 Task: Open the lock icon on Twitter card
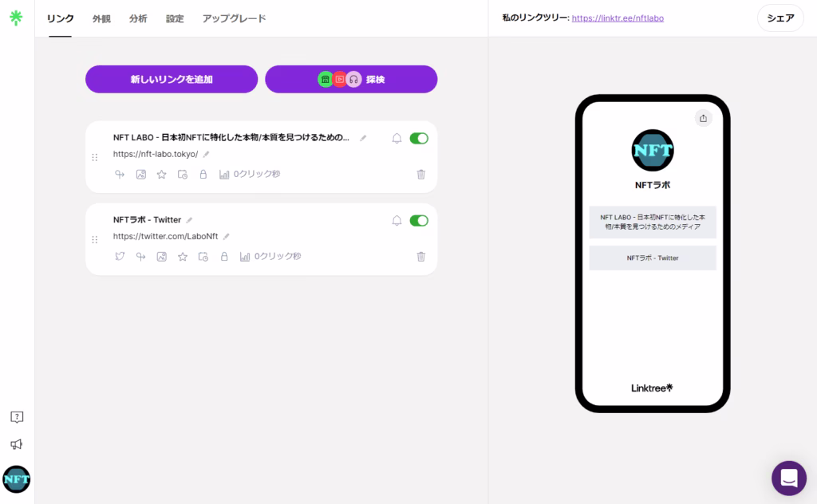tap(224, 256)
